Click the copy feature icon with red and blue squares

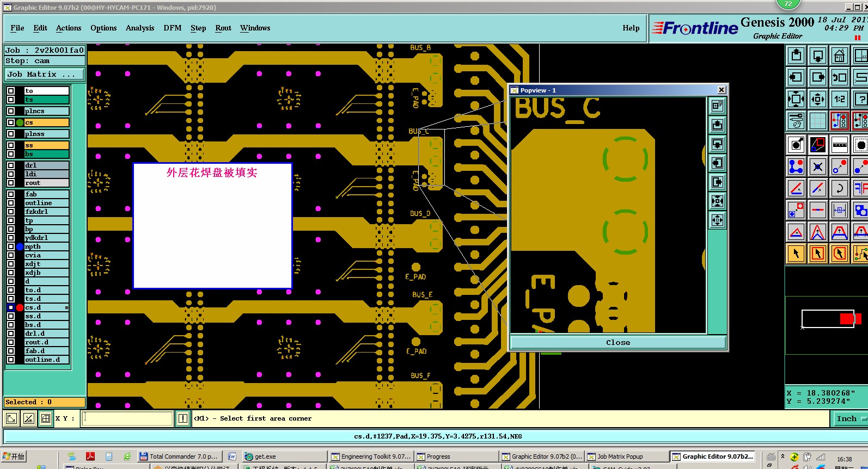[796, 210]
